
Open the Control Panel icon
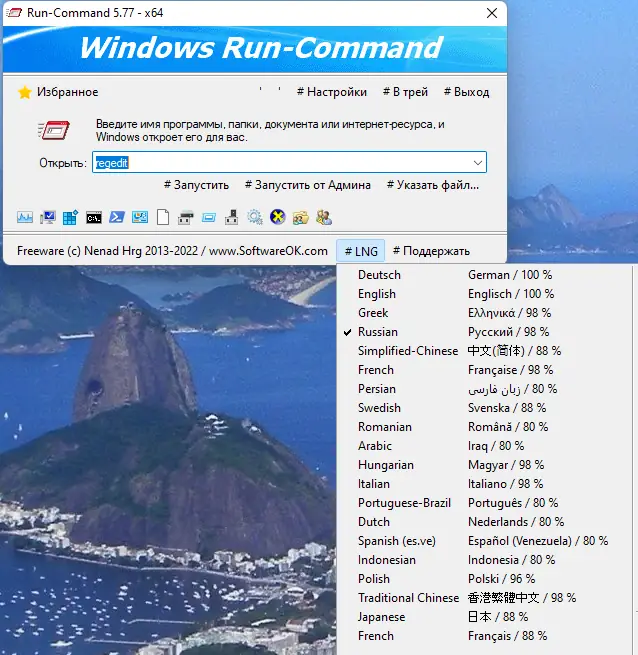pos(140,217)
